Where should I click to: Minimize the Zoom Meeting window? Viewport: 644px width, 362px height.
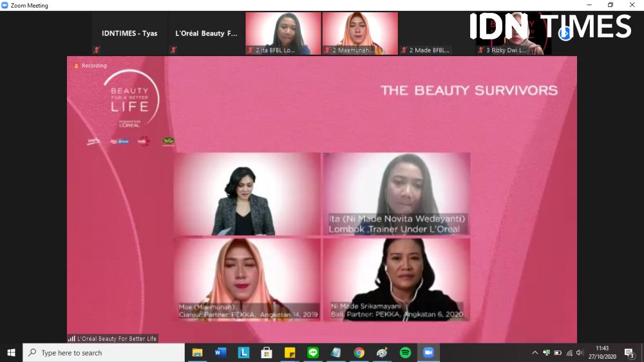589,5
